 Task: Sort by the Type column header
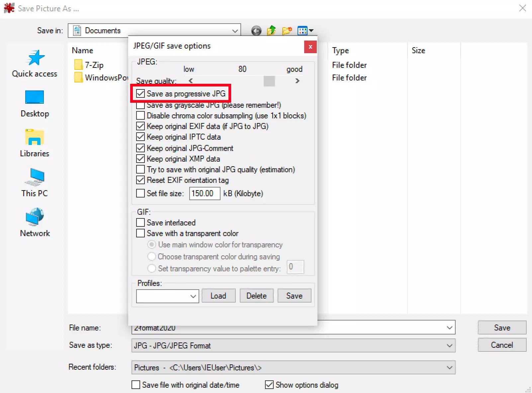340,51
